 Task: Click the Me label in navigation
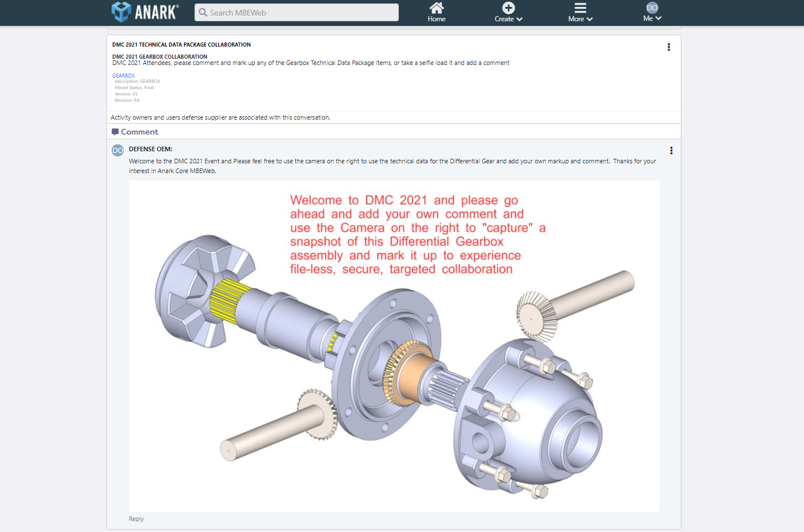pos(648,18)
